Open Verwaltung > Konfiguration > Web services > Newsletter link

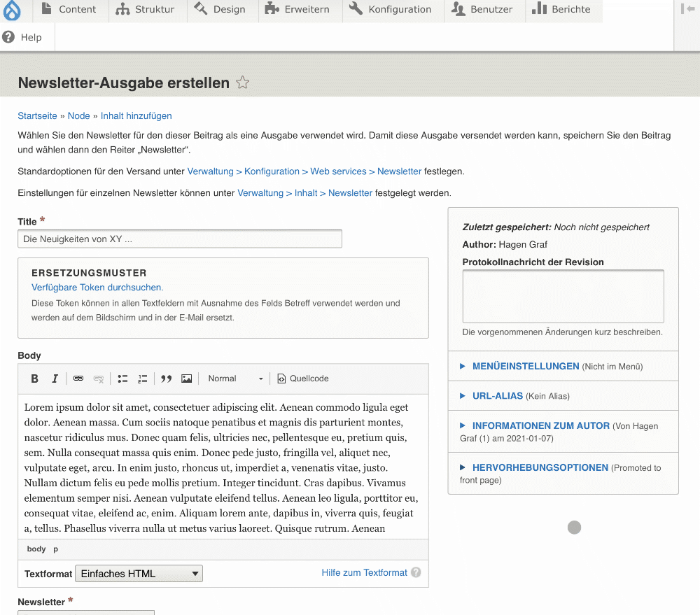304,171
